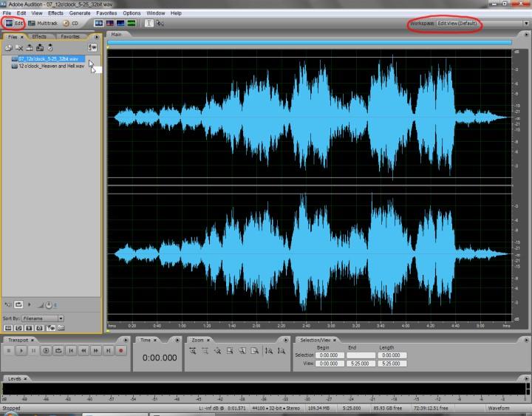Pause playback in the Transport panel
The width and height of the screenshot is (532, 416).
click(x=33, y=350)
